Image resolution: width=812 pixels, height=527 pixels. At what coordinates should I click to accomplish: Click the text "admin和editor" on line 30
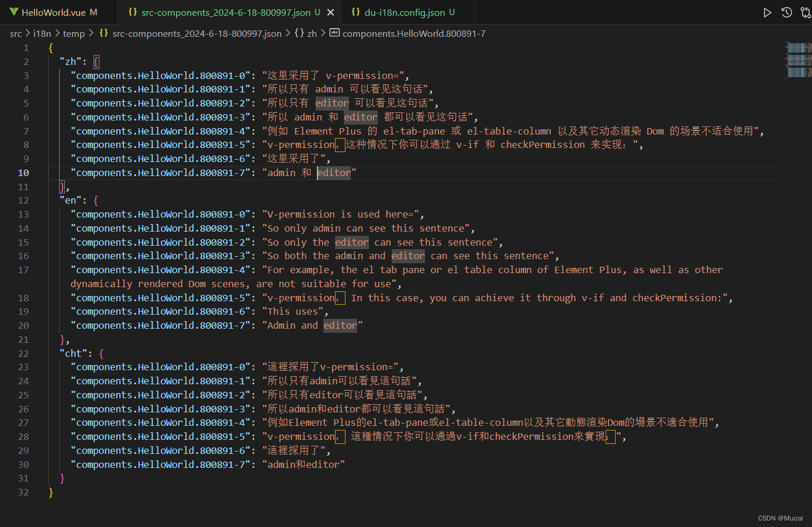point(303,464)
